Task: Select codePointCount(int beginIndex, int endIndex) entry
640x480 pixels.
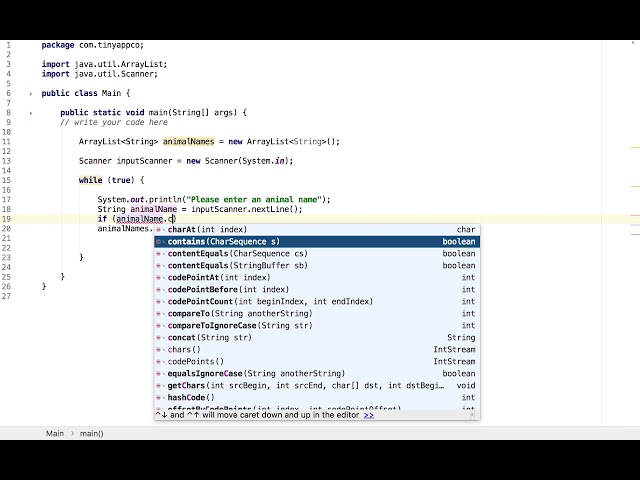Action: click(x=317, y=302)
